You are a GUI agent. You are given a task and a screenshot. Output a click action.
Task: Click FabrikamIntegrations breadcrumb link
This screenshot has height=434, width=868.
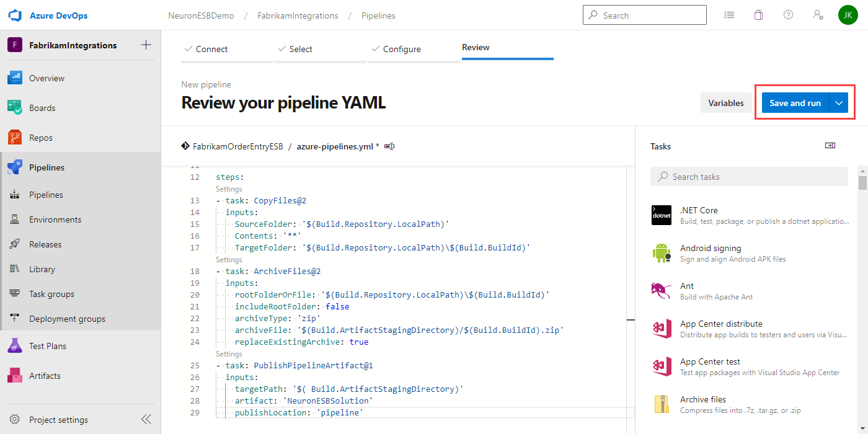coord(298,15)
